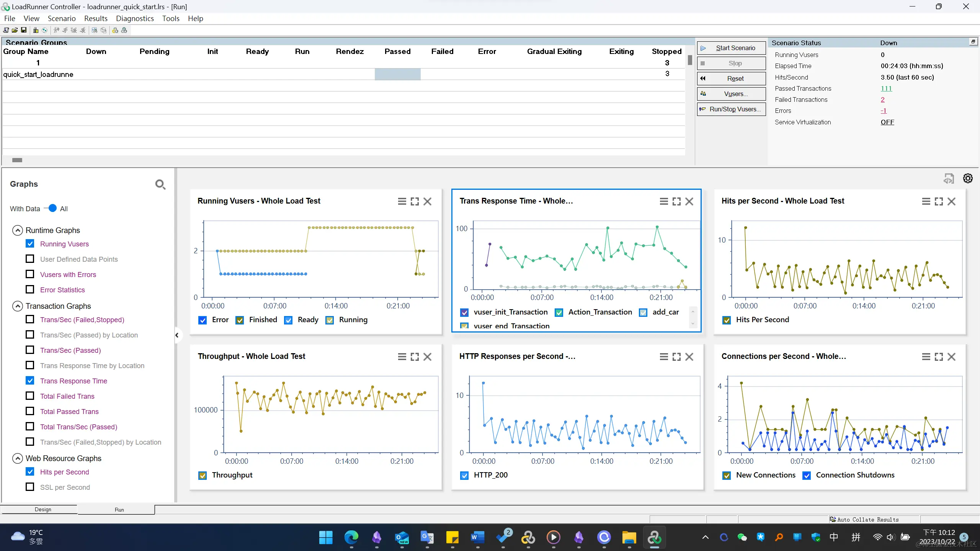980x551 pixels.
Task: Open the graph settings gear icon
Action: click(x=968, y=178)
